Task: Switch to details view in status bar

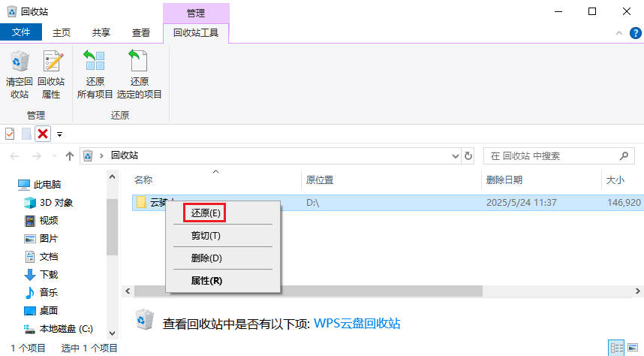Action: pyautogui.click(x=616, y=348)
